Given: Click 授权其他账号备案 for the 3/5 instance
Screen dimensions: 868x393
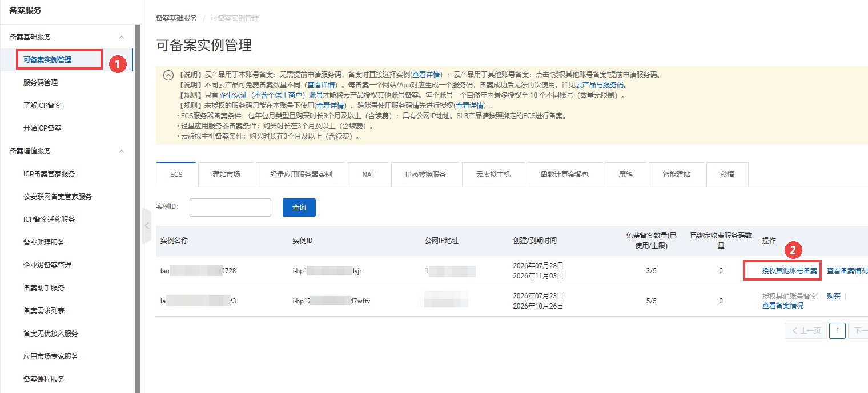Looking at the screenshot, I should [790, 271].
